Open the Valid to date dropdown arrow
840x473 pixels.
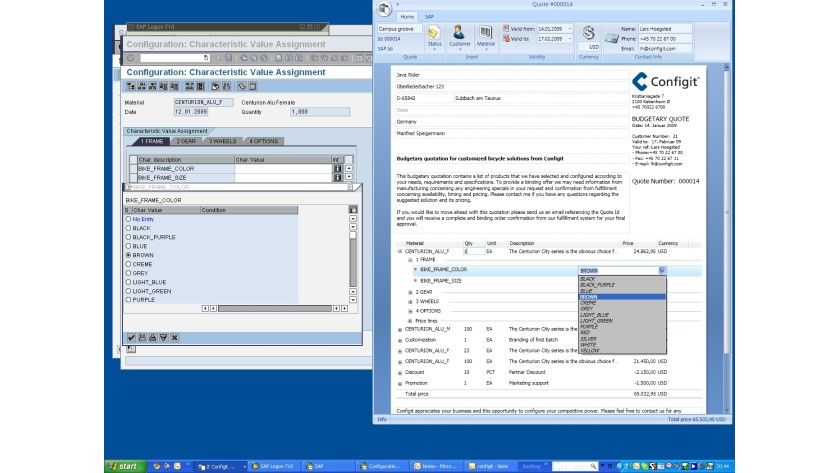[569, 39]
